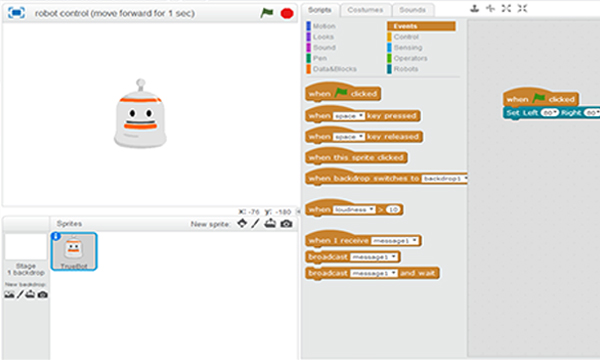This screenshot has height=360, width=600.
Task: Select the Stage backdrop thumbnail
Action: (x=26, y=247)
